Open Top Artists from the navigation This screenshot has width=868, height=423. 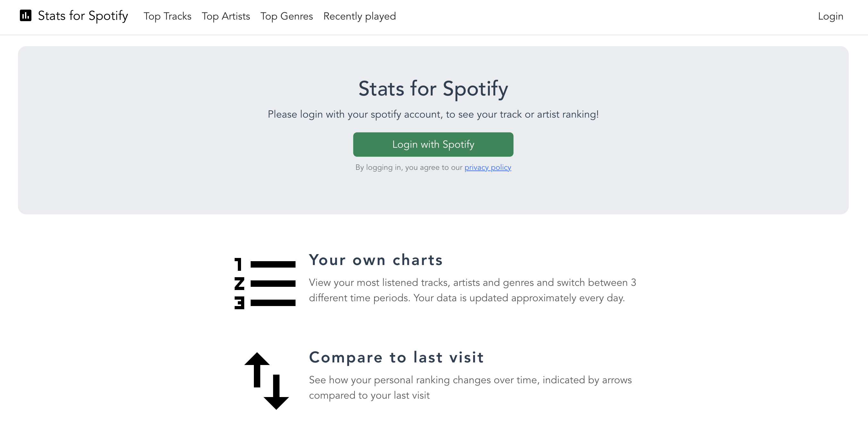tap(226, 16)
